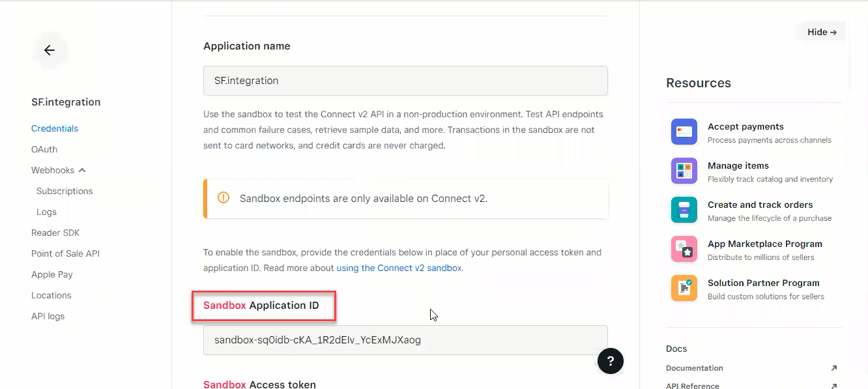Screen dimensions: 868x389
Task: Click the Application name label
Action: click(x=247, y=46)
